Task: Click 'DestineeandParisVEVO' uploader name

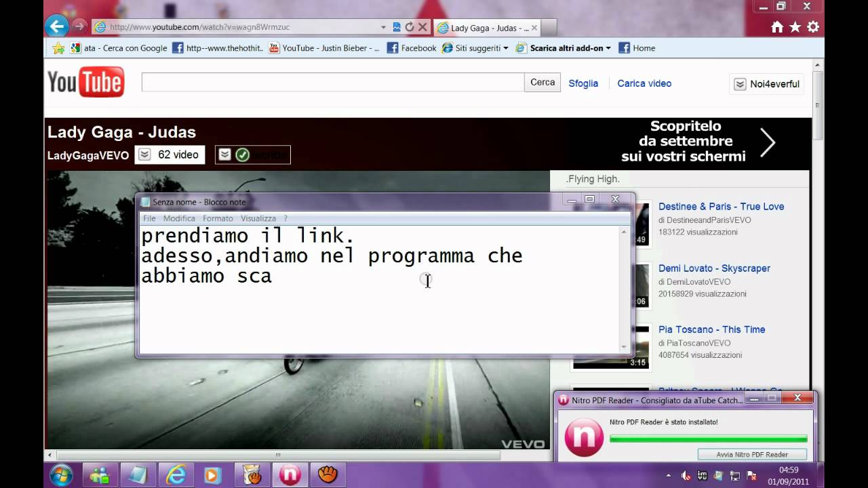Action: (709, 220)
